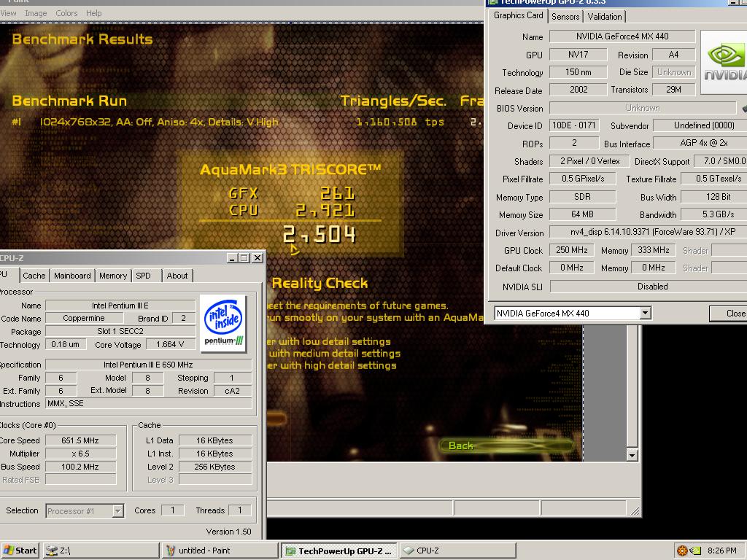The image size is (747, 560).
Task: Close the CPU-Z window
Action: pyautogui.click(x=258, y=258)
